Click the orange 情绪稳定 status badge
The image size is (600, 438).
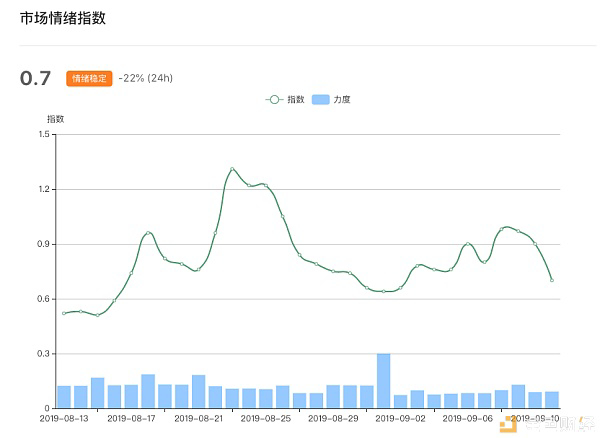pos(89,79)
